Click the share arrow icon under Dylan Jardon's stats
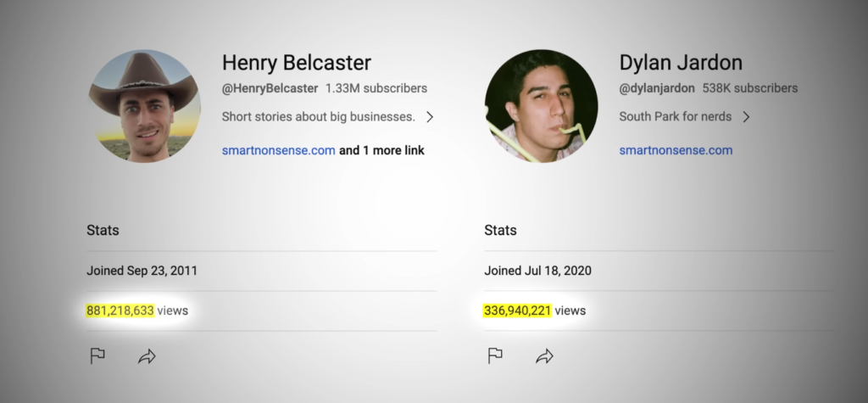This screenshot has width=868, height=403. pyautogui.click(x=545, y=356)
